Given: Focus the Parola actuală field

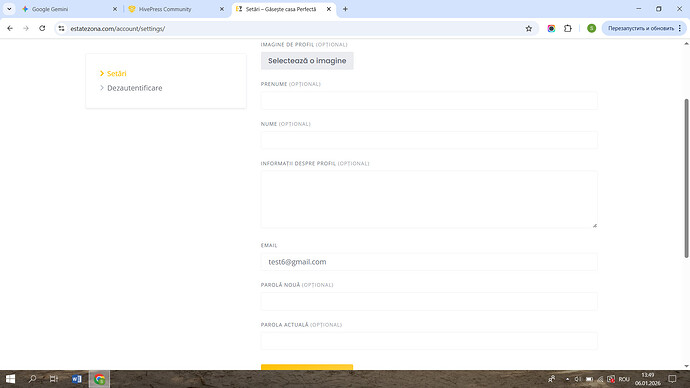Looking at the screenshot, I should 429,341.
